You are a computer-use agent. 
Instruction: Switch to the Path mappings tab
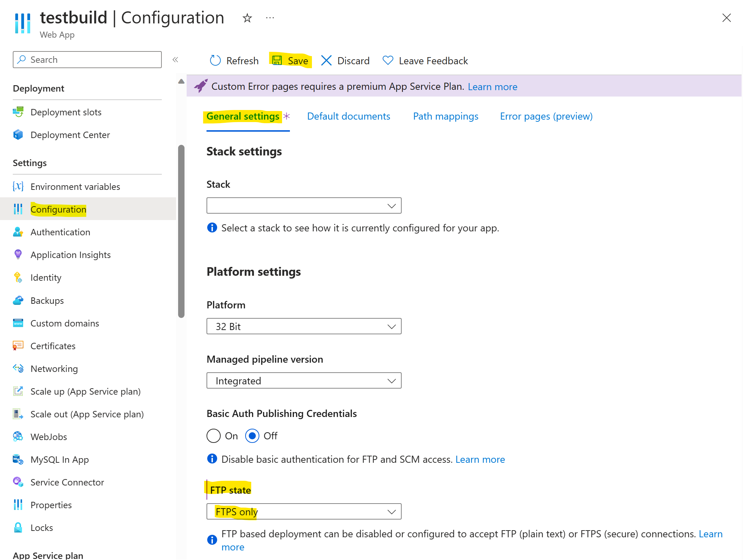coord(446,116)
